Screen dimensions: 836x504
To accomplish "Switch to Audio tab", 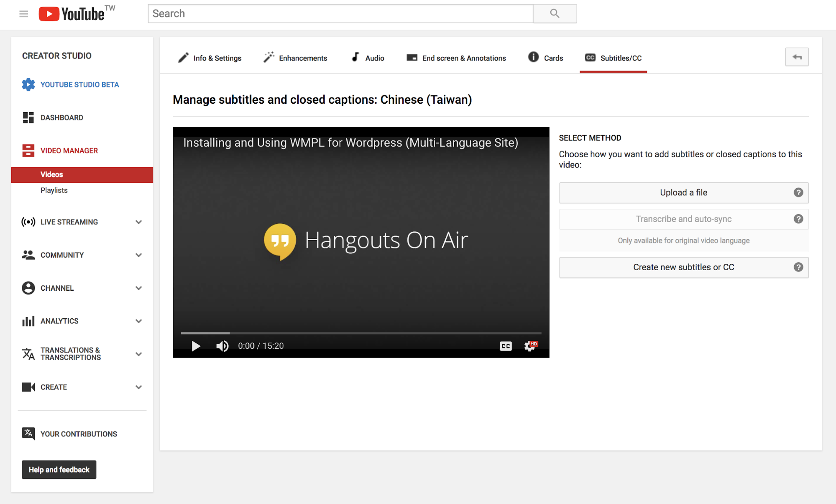I will pos(368,58).
